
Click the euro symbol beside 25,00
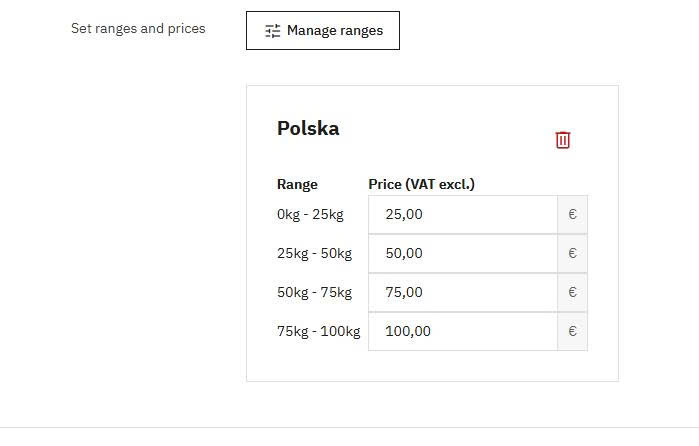point(572,215)
